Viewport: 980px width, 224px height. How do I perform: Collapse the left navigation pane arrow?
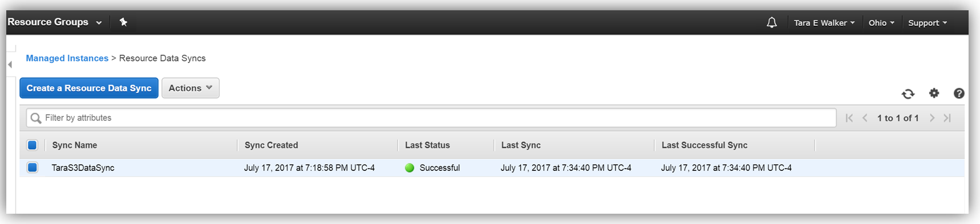tap(10, 64)
